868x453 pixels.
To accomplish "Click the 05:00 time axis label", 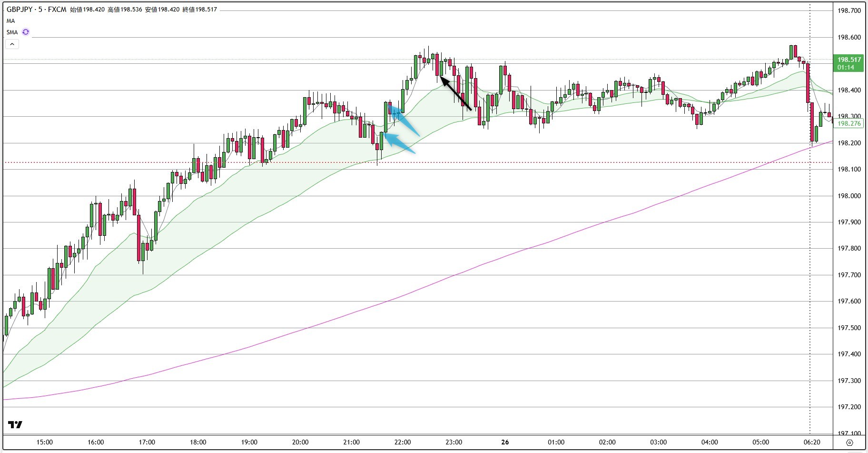I will [761, 442].
